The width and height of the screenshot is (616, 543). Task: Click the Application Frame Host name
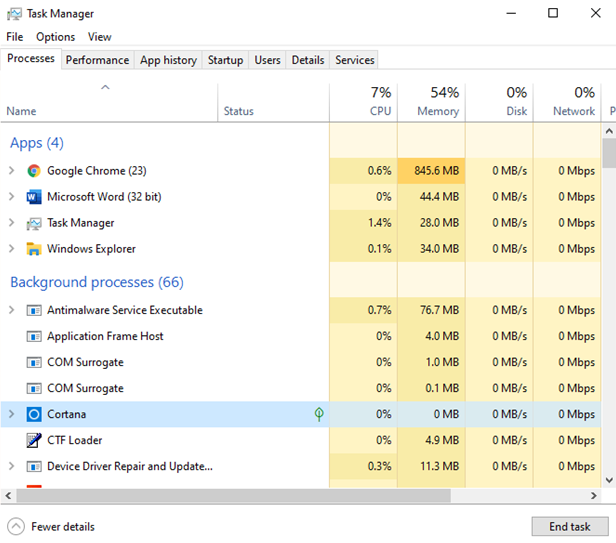[105, 336]
